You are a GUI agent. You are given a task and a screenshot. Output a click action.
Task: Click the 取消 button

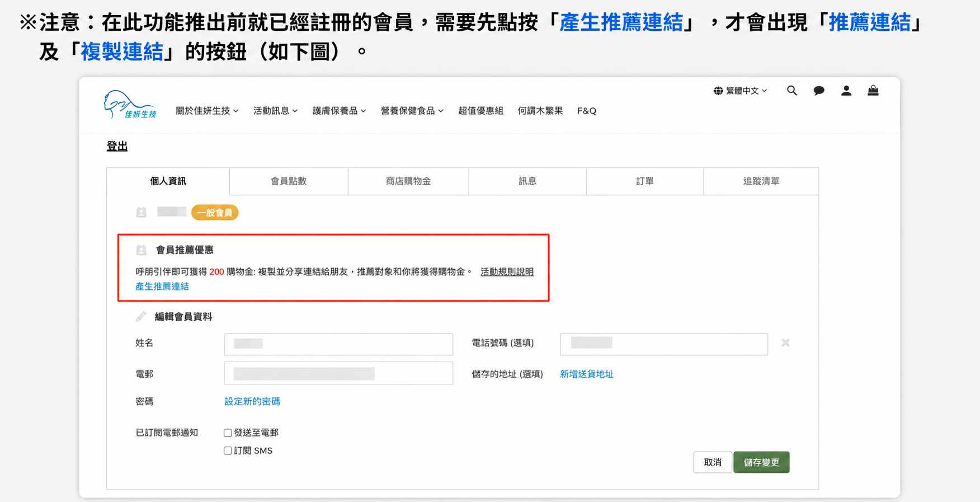tap(713, 462)
